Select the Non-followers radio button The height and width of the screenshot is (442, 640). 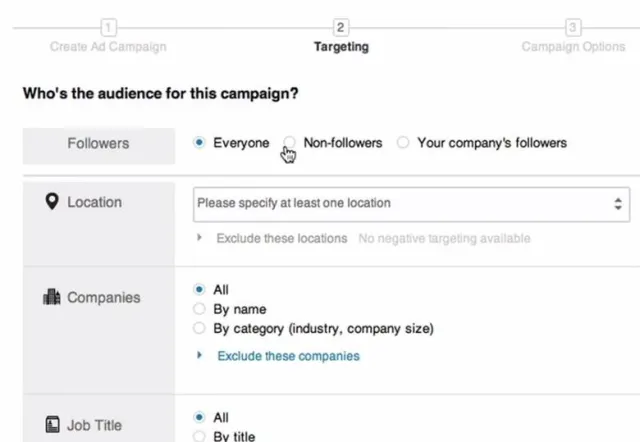(289, 143)
